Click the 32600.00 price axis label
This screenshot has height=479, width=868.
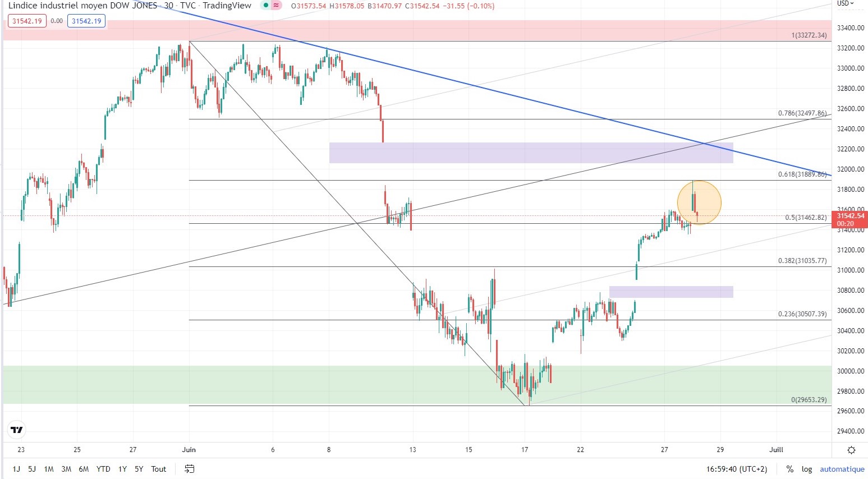point(850,109)
